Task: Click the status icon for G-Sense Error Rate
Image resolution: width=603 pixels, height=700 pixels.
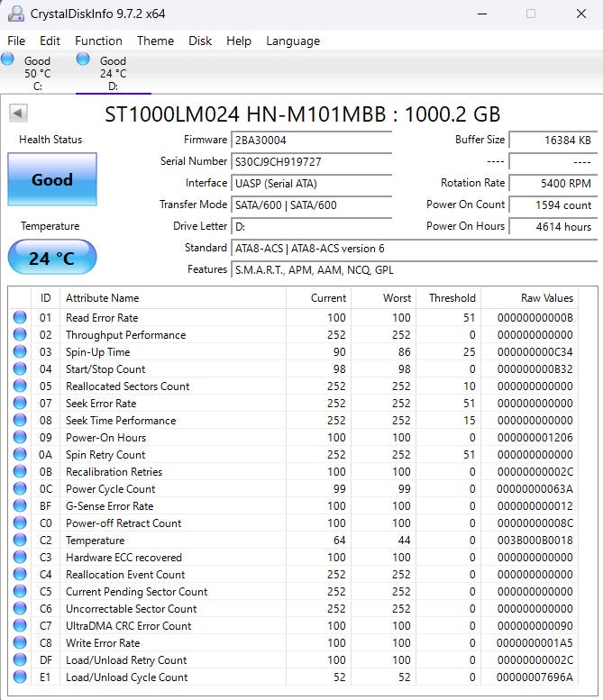Action: pos(20,505)
